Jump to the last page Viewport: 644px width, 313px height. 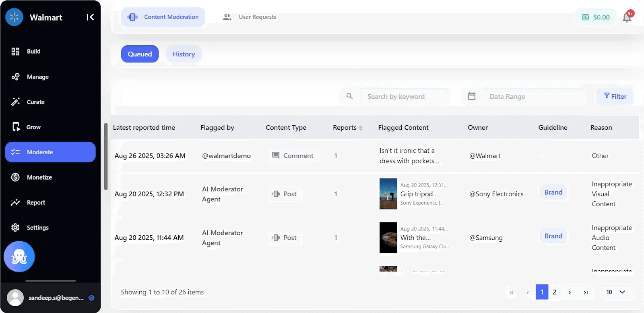tap(586, 292)
